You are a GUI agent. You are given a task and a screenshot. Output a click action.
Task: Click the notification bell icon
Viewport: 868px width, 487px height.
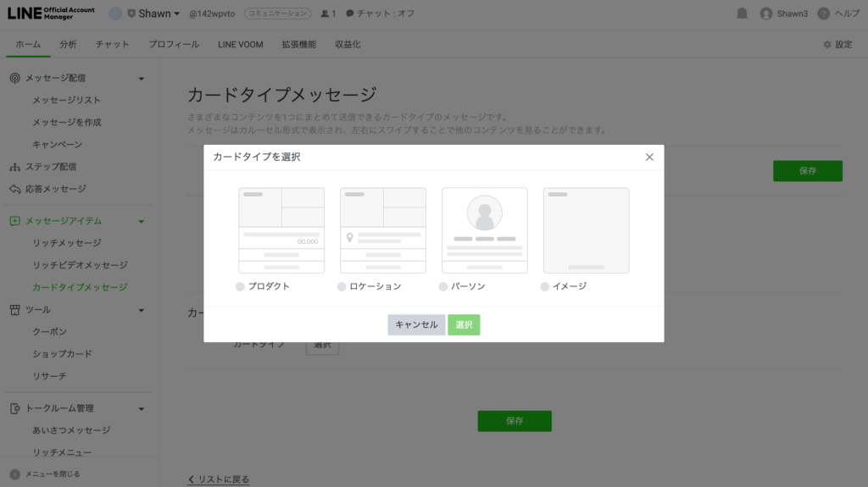point(743,14)
